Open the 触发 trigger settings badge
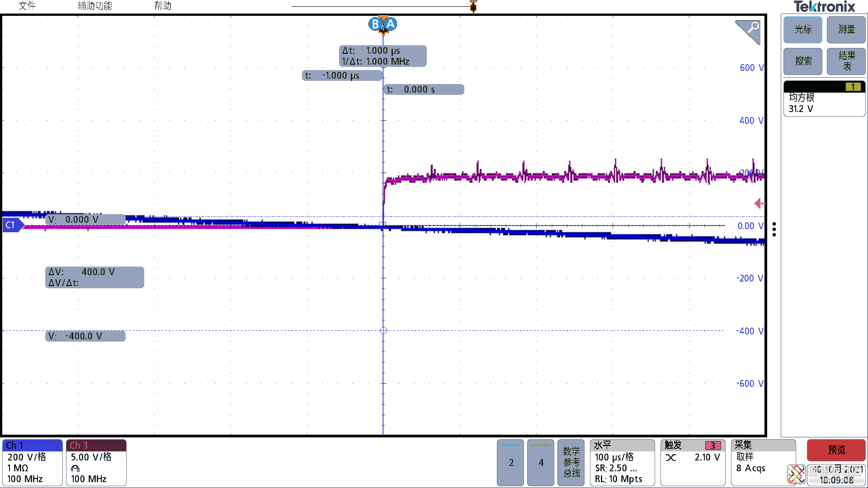Viewport: 868px width, 488px height. 693,463
